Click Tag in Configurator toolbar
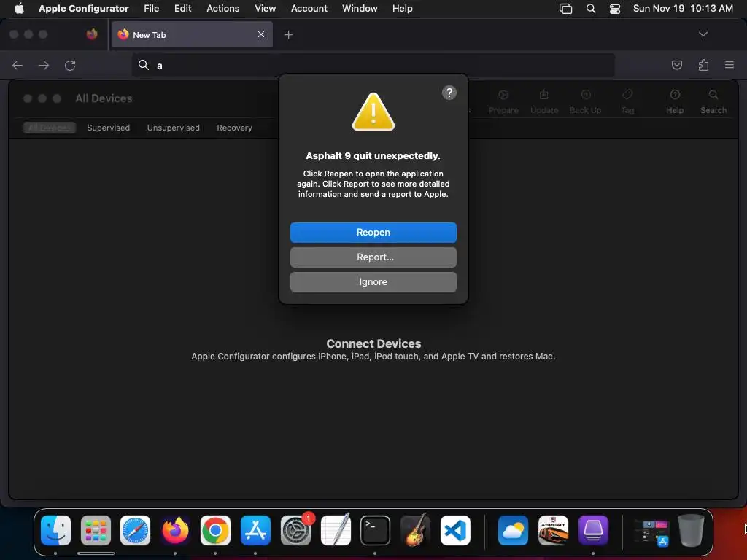 627,101
